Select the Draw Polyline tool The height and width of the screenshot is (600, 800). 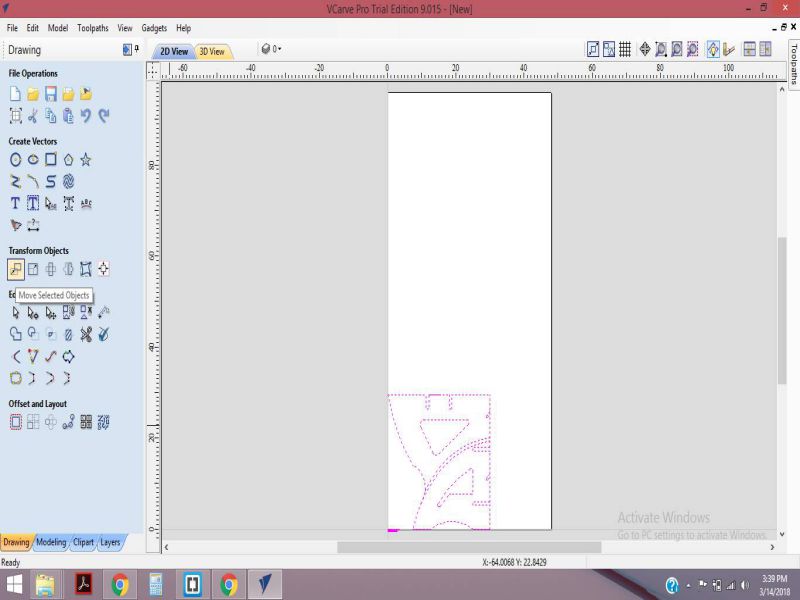pos(15,182)
